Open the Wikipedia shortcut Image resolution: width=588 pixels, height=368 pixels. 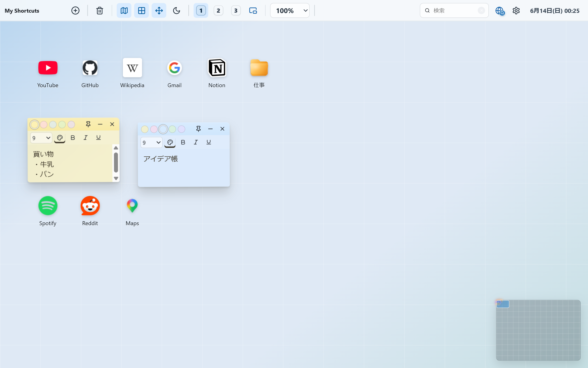132,68
